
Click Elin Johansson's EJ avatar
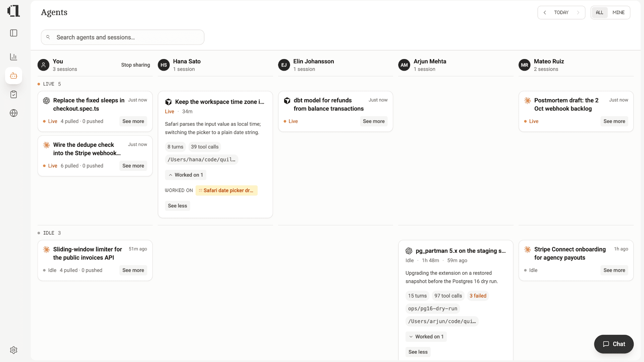(x=284, y=65)
